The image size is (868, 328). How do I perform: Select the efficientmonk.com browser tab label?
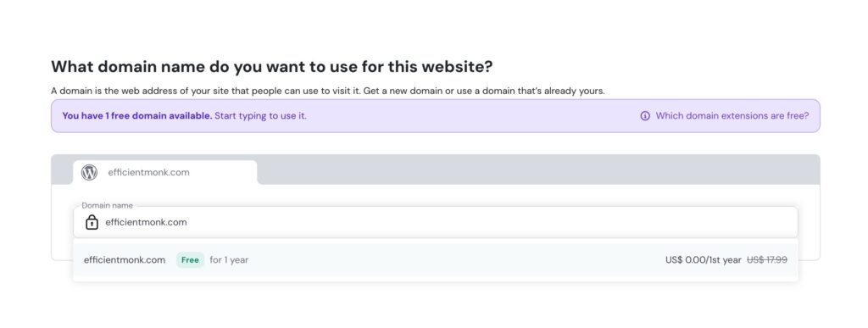pos(148,173)
